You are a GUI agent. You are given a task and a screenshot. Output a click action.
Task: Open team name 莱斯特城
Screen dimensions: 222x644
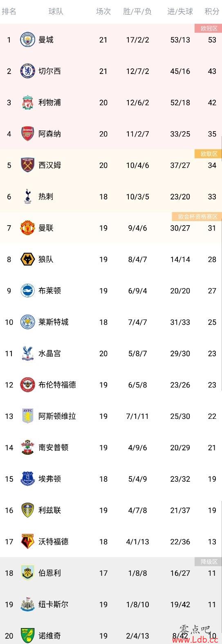pos(54,322)
